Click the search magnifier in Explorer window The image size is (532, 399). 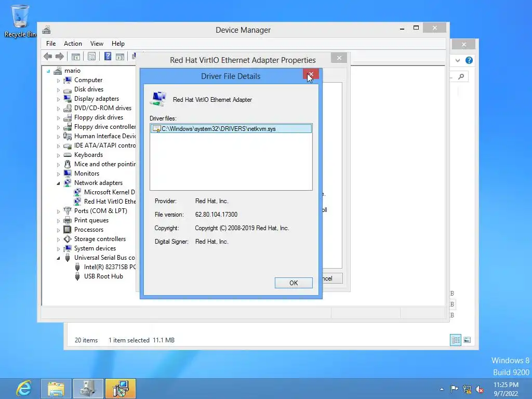click(x=461, y=77)
